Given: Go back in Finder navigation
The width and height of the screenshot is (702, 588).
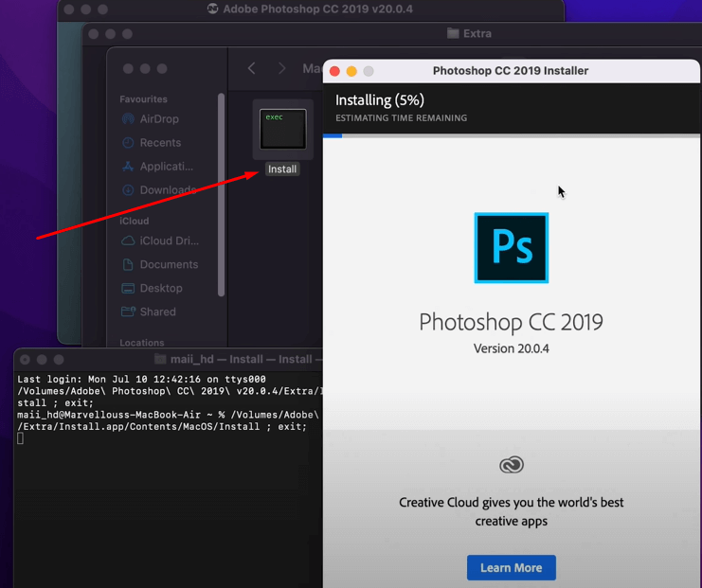Looking at the screenshot, I should [252, 68].
